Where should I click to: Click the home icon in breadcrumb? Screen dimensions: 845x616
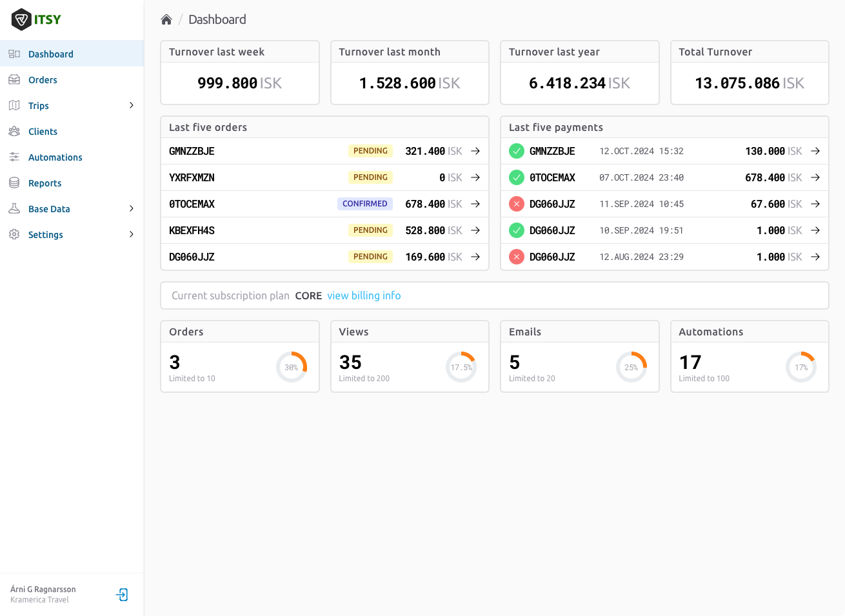point(166,19)
